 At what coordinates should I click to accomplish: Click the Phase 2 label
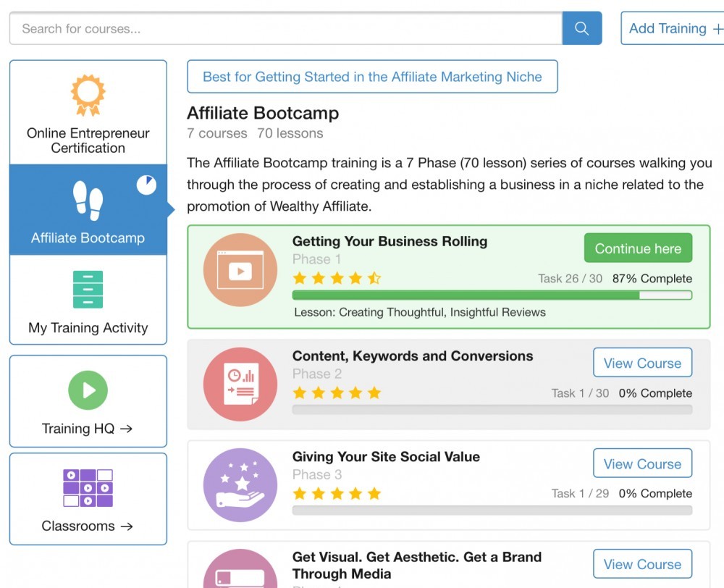point(317,374)
